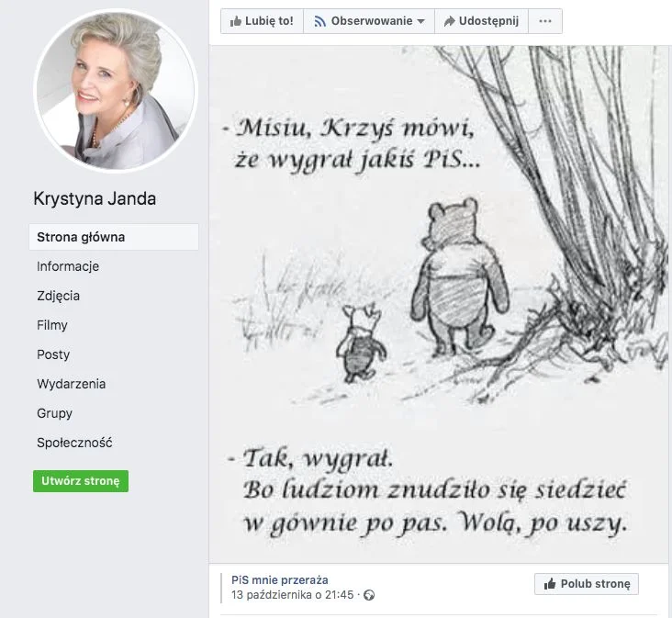Screen dimensions: 672x618
Task: Open Społeczność section
Action: (x=74, y=443)
